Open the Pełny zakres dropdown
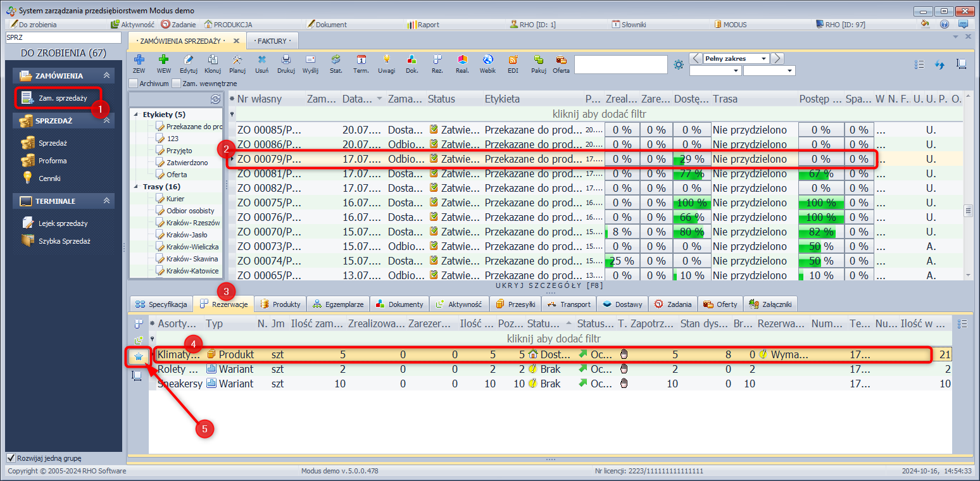Screen dimensions: 980x481 coord(764,58)
